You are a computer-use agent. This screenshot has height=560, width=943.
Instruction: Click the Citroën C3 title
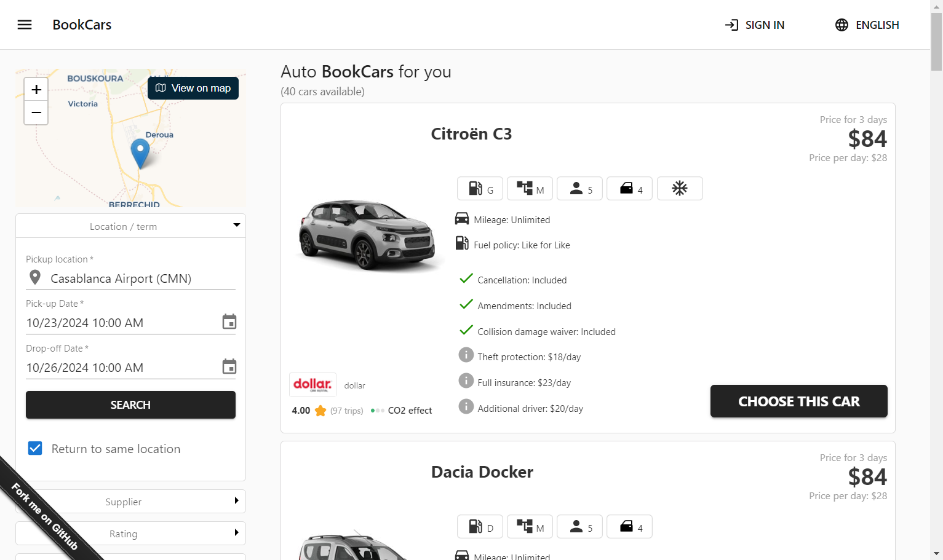click(x=471, y=134)
